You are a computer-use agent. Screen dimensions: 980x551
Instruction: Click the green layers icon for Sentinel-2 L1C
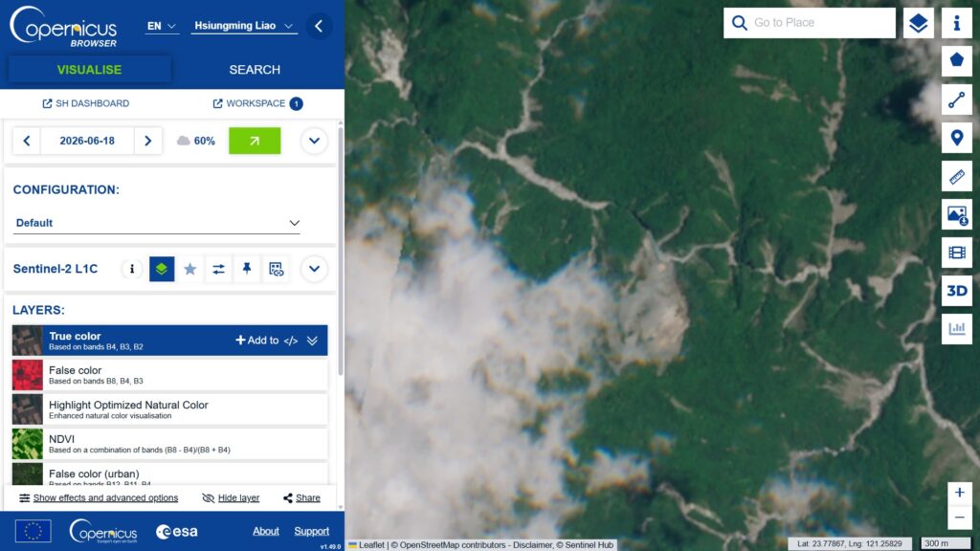(x=161, y=269)
